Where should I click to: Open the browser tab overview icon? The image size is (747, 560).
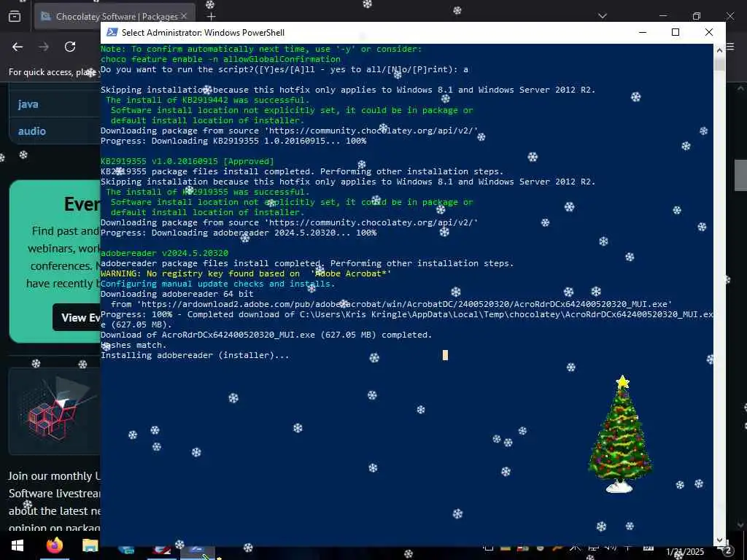pyautogui.click(x=15, y=17)
